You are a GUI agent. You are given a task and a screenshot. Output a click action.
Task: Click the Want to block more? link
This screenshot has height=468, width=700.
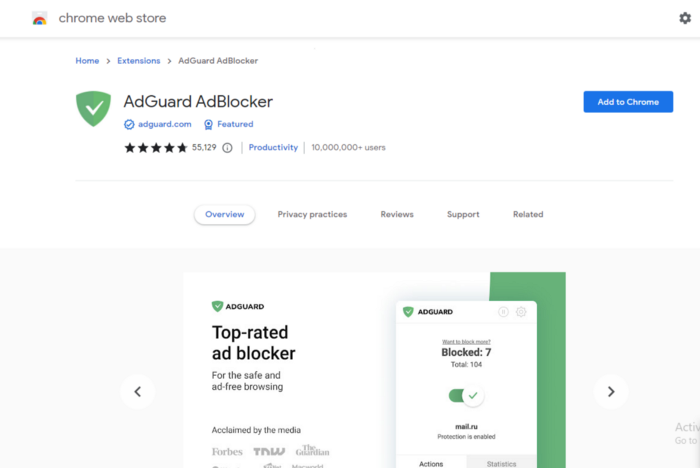pyautogui.click(x=466, y=342)
